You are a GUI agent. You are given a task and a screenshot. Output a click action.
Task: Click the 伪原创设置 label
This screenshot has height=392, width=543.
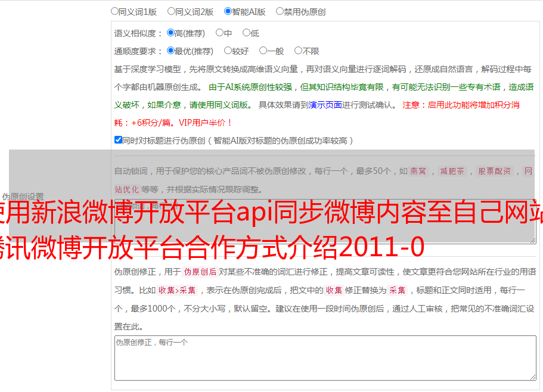tap(23, 197)
